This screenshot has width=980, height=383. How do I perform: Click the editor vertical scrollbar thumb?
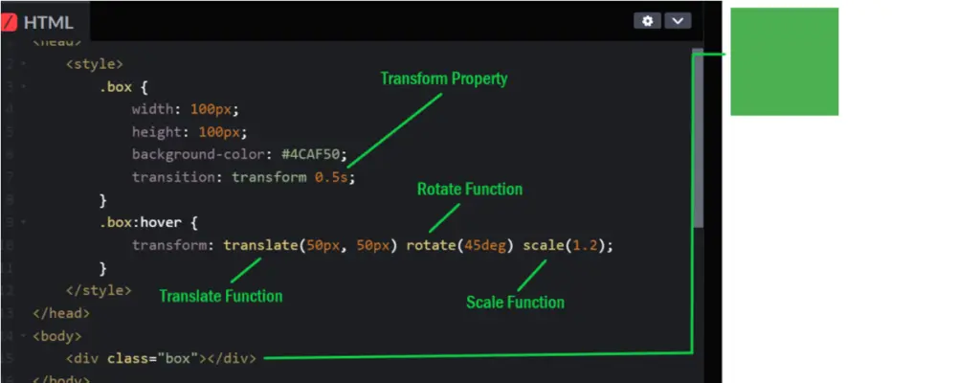[698, 138]
